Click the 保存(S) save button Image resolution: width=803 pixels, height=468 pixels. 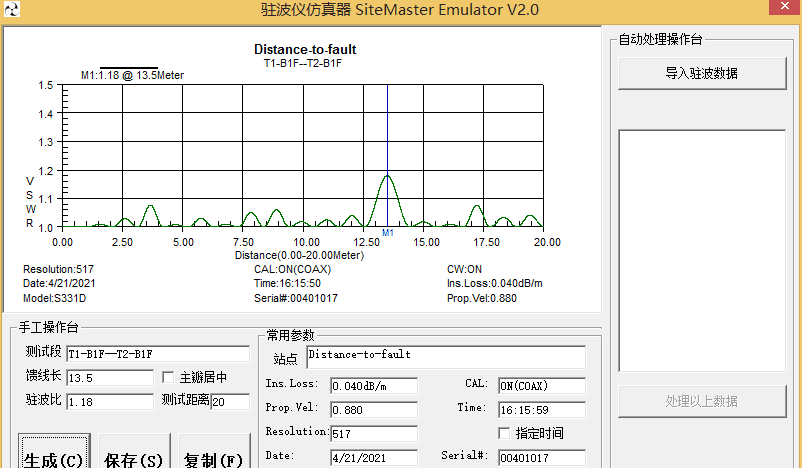click(x=133, y=459)
